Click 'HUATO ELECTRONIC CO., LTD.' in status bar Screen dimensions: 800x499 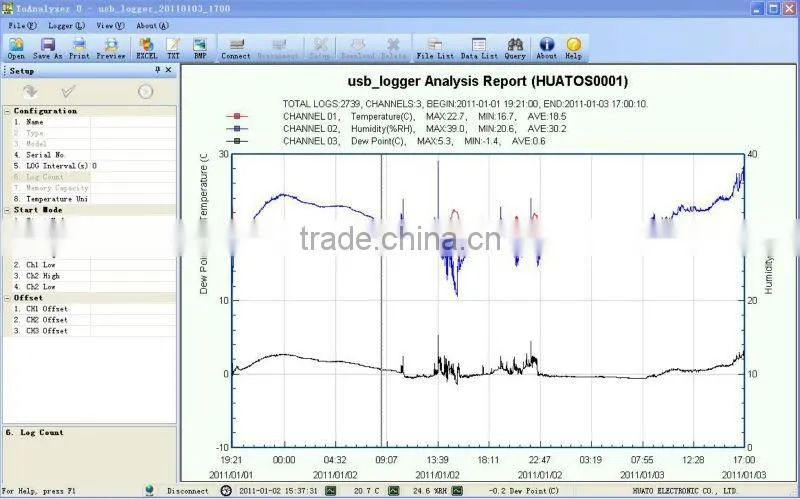pos(685,491)
